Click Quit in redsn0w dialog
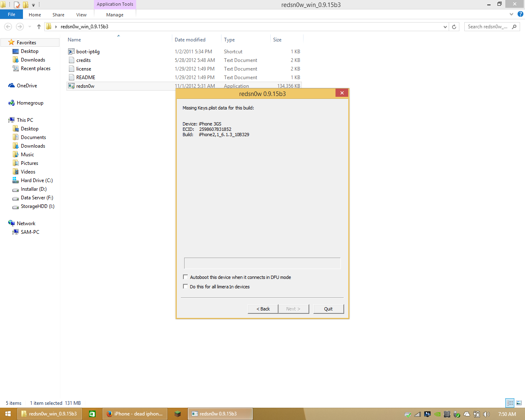The width and height of the screenshot is (525, 420). pos(329,309)
